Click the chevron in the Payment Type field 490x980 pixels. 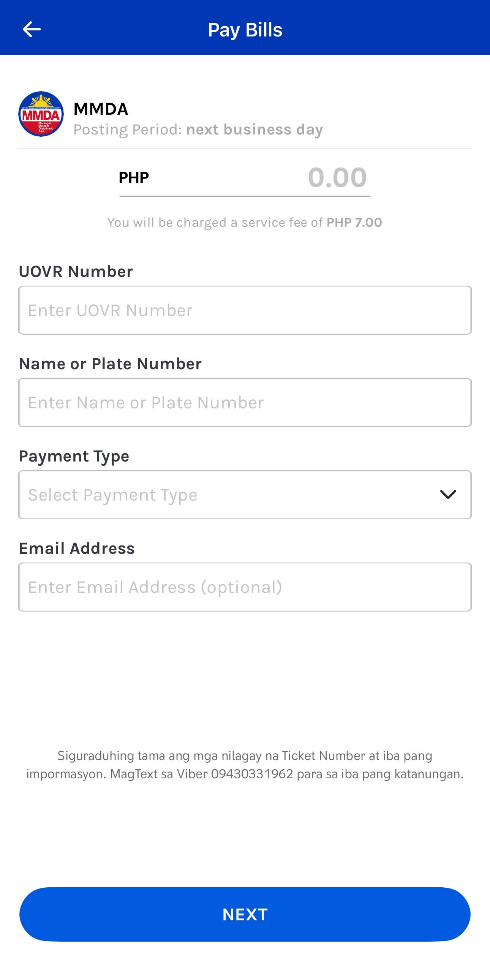click(x=448, y=495)
